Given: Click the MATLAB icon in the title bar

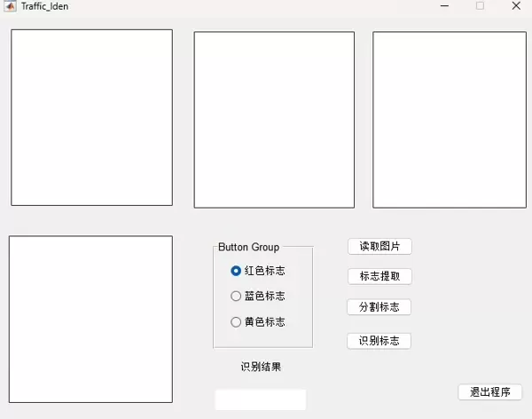Looking at the screenshot, I should click(x=9, y=6).
